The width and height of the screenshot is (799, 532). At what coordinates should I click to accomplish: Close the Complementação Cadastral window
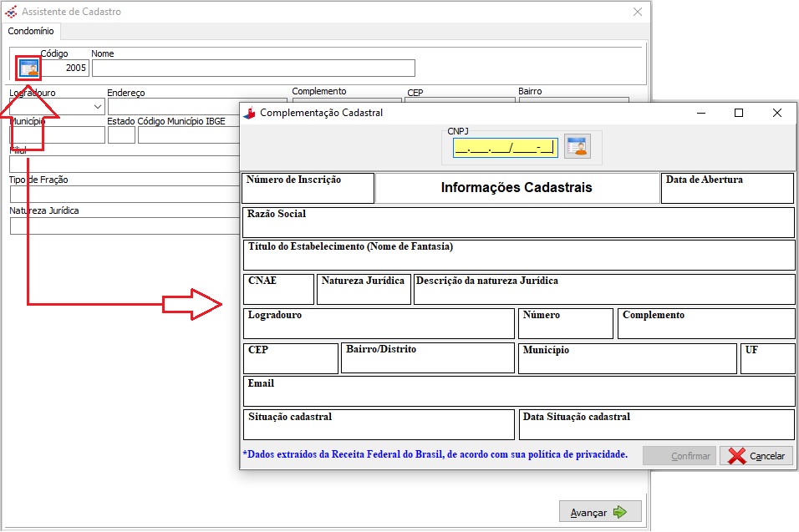777,113
